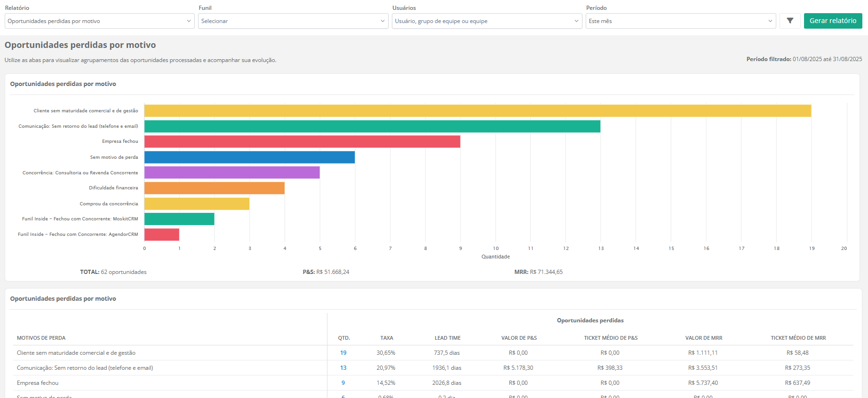Viewport: 868px width, 398px height.
Task: Click the blue 'Sem motivo de perda' bar
Action: [249, 157]
